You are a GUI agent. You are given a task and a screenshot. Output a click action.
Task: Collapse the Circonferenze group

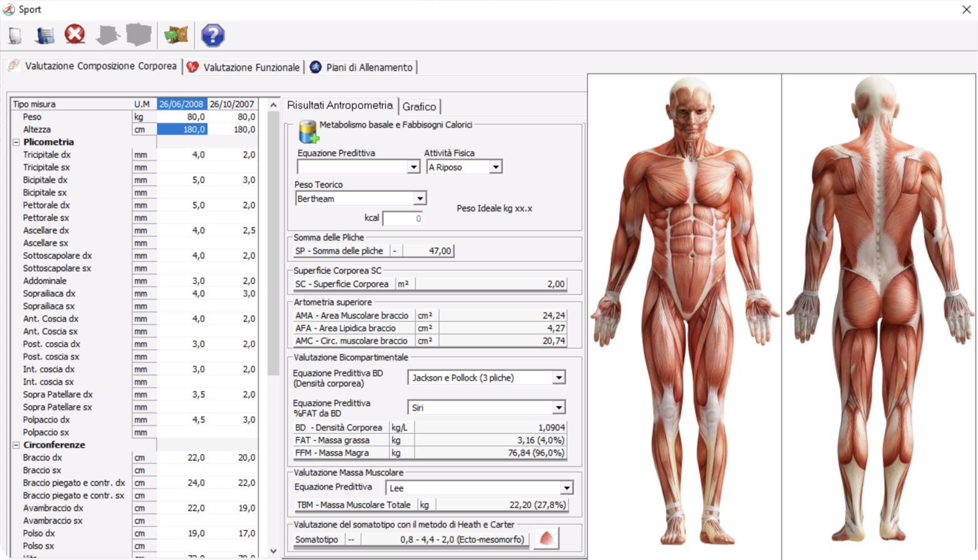coord(16,445)
